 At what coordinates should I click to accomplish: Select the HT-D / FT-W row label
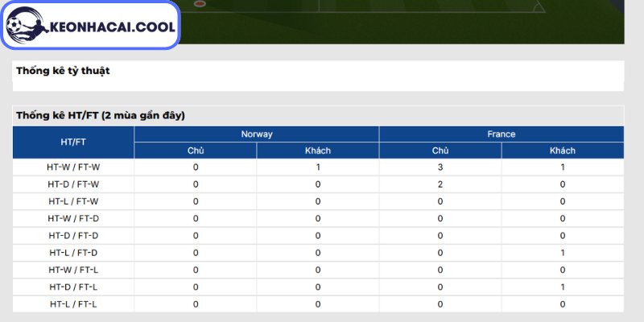click(73, 184)
